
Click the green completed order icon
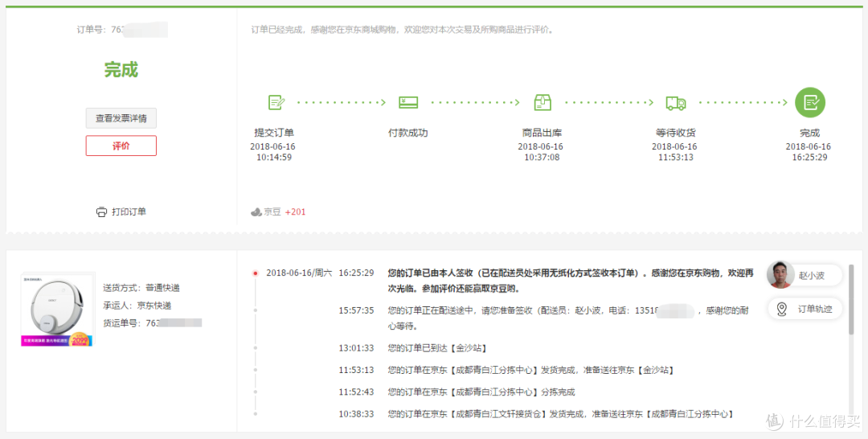click(x=810, y=102)
